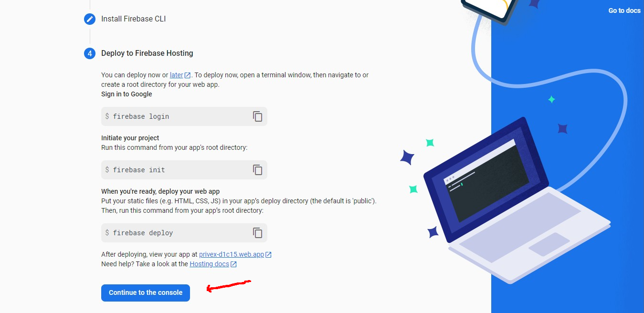The image size is (644, 313).
Task: Copy the firebase login command
Action: 258,116
